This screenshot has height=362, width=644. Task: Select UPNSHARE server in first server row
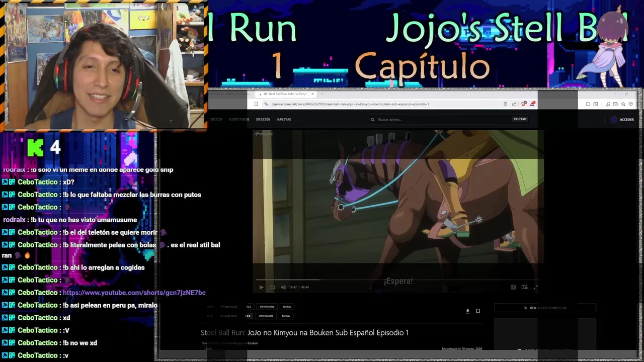click(x=267, y=307)
